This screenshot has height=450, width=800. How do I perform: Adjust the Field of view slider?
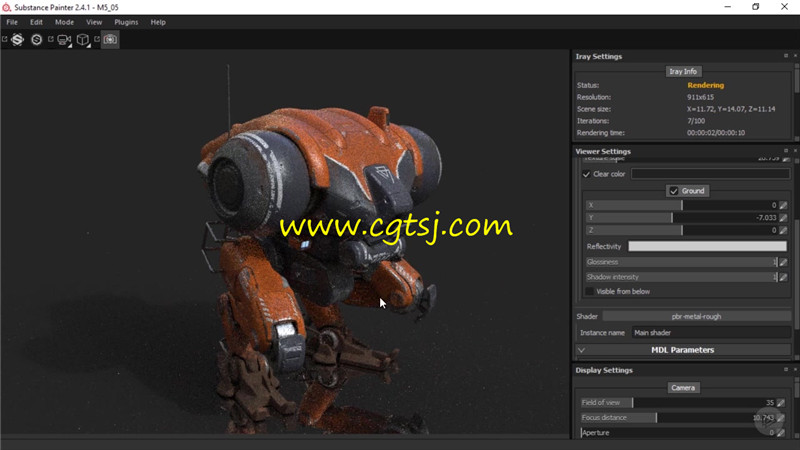click(x=678, y=403)
